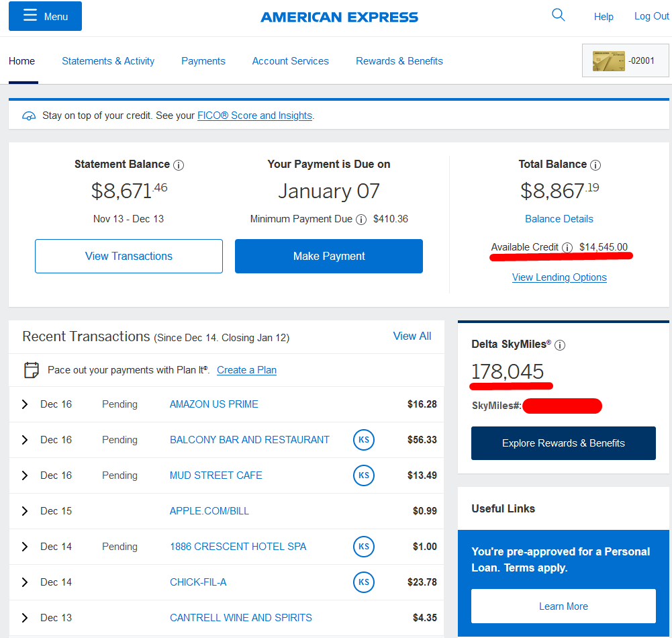672x638 pixels.
Task: Click the Useful Links heading
Action: pyautogui.click(x=503, y=508)
